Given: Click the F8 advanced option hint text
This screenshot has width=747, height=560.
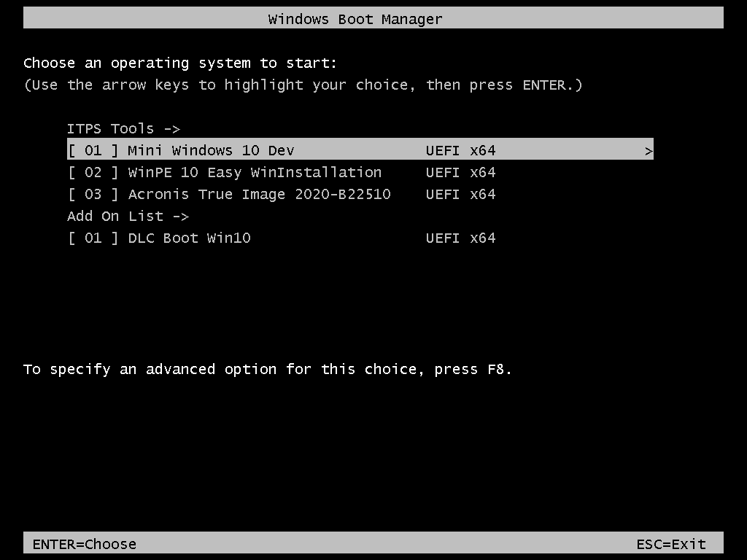Looking at the screenshot, I should [x=267, y=370].
